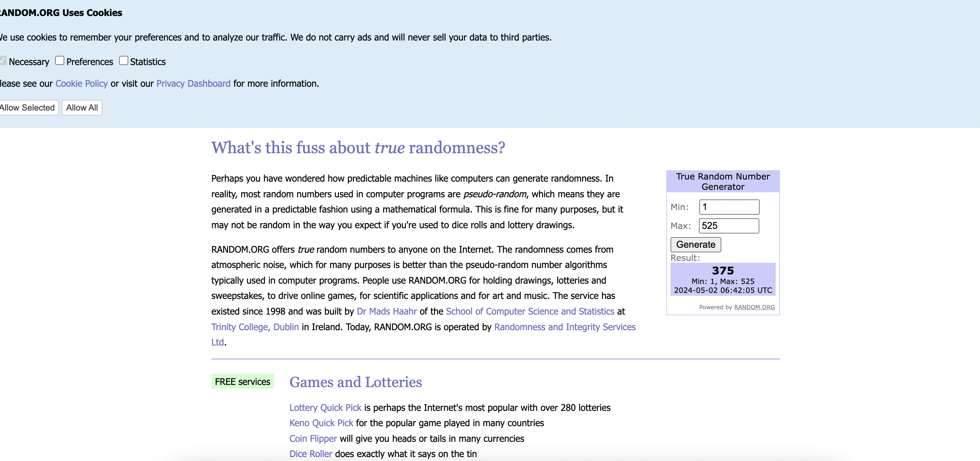
Task: Click the FREE services label
Action: [242, 381]
